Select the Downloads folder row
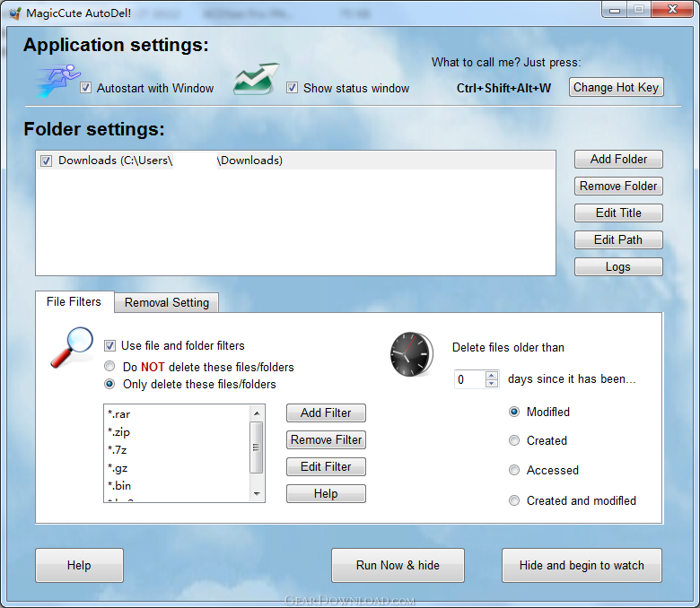Viewport: 700px width, 608px height. [295, 161]
